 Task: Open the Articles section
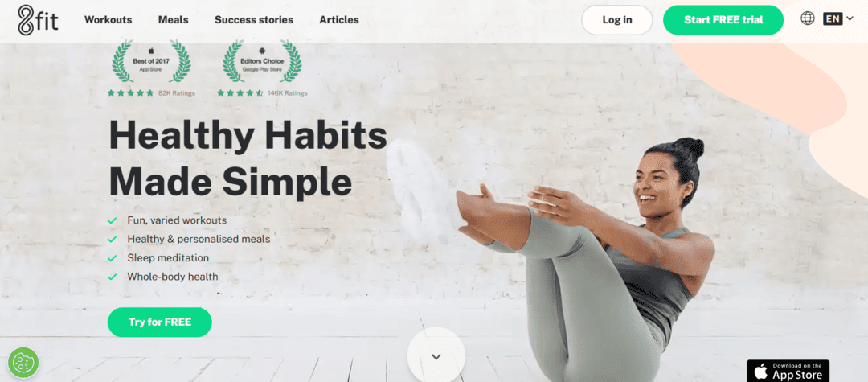tap(339, 20)
